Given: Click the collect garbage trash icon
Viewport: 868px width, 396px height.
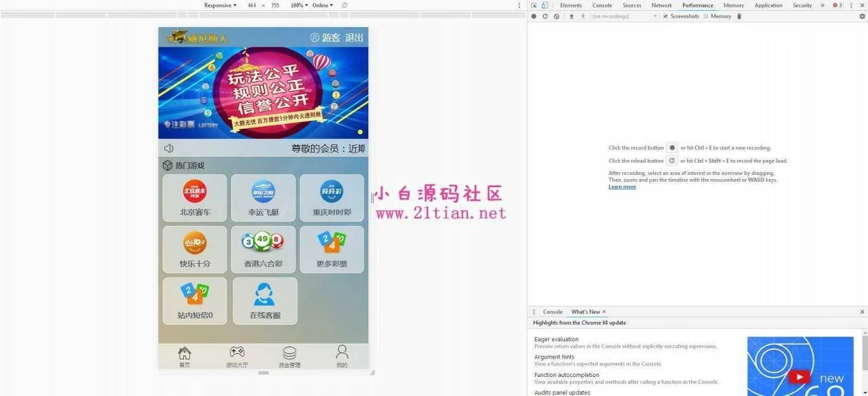Looking at the screenshot, I should click(x=739, y=16).
